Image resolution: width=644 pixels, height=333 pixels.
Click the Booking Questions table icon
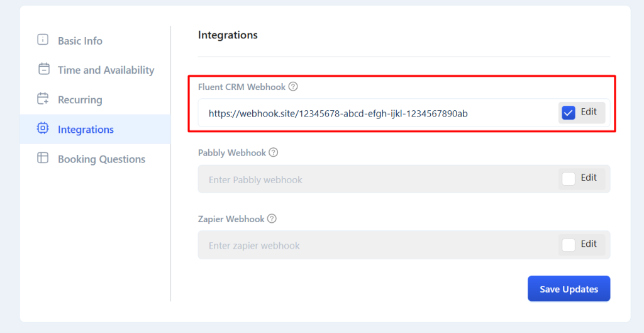click(43, 158)
